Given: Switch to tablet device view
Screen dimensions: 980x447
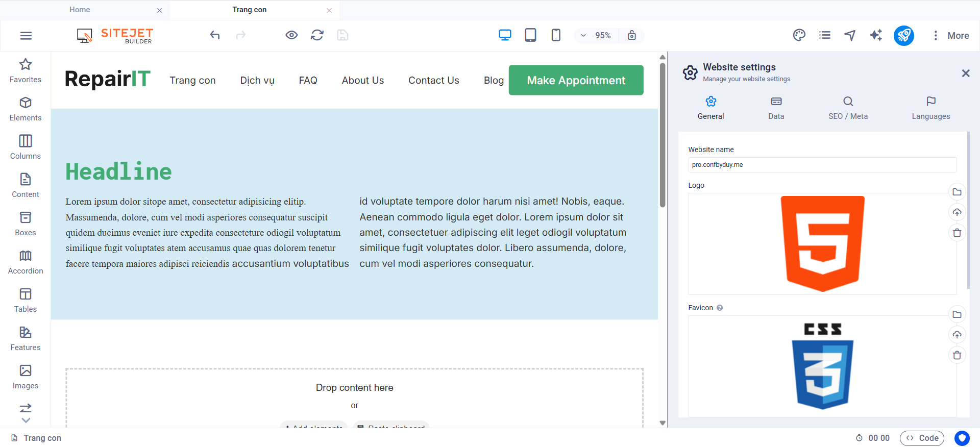Looking at the screenshot, I should [x=530, y=35].
